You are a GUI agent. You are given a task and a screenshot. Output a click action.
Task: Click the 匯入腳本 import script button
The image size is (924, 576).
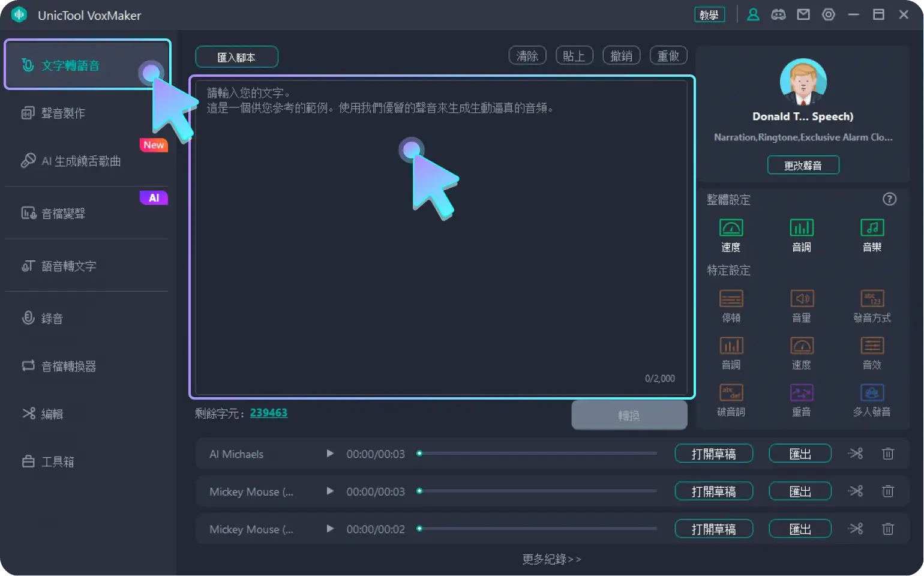[236, 57]
